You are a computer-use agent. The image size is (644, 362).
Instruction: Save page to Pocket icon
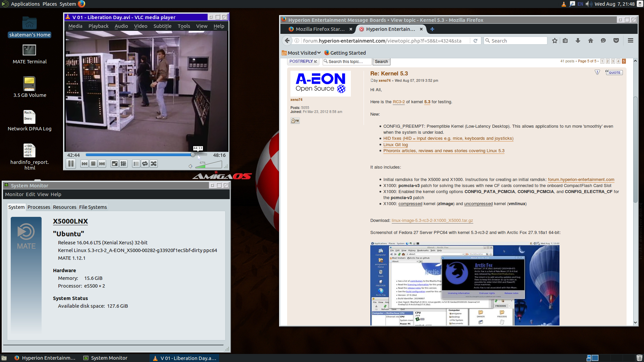[616, 41]
